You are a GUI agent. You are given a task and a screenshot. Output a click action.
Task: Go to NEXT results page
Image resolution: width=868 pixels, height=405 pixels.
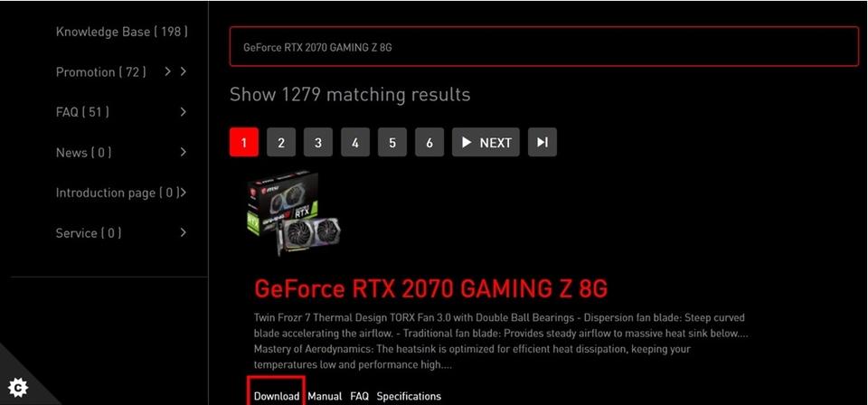click(x=486, y=142)
